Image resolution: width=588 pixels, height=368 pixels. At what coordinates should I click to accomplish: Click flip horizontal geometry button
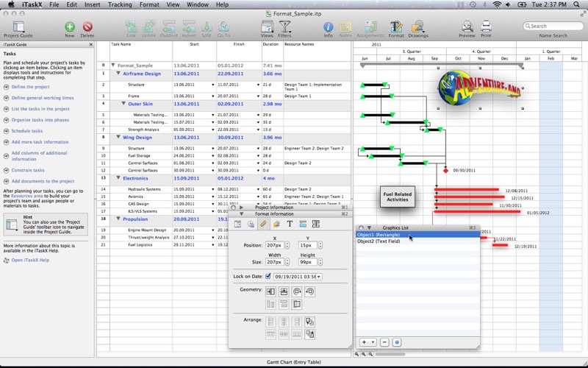point(270,291)
